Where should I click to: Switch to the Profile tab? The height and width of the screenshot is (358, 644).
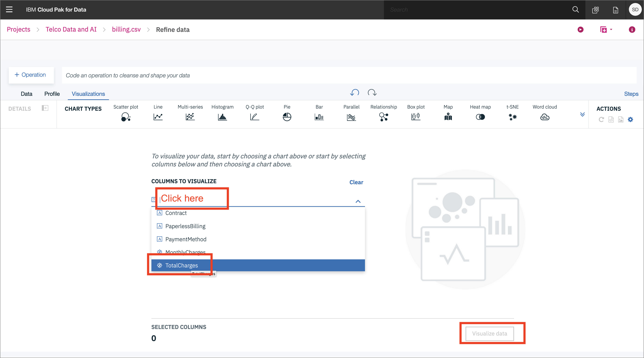tap(52, 94)
